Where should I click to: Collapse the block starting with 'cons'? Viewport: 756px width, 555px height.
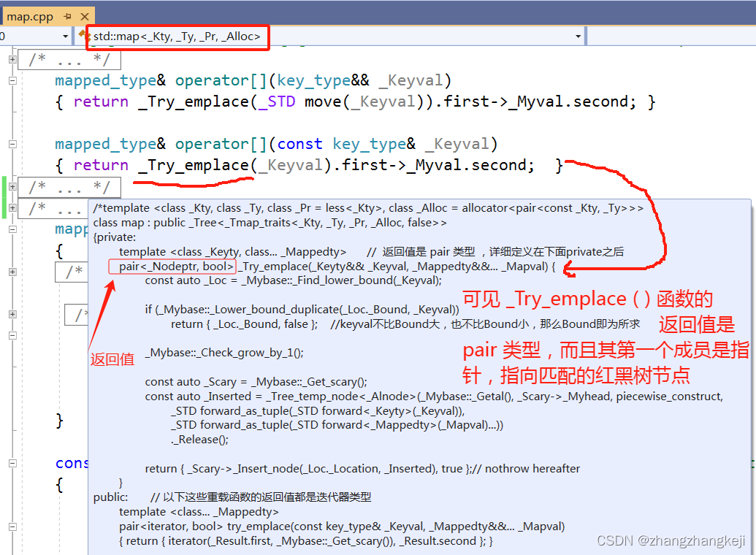[x=12, y=464]
